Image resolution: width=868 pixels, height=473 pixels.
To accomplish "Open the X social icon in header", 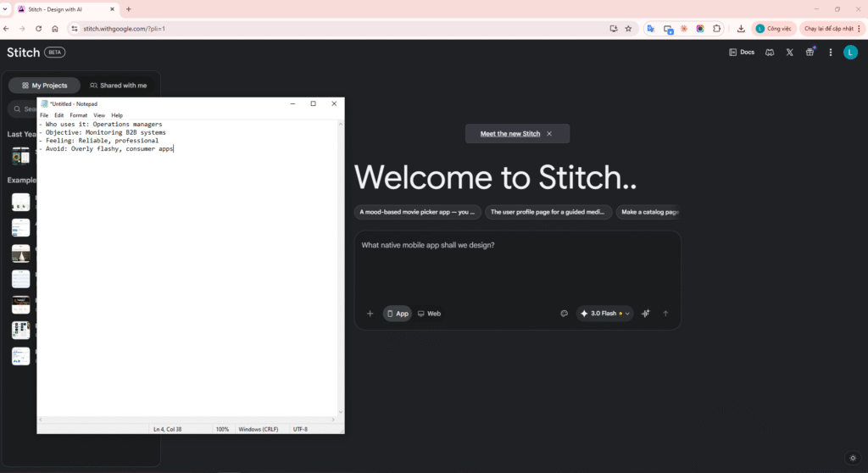I will [x=790, y=53].
